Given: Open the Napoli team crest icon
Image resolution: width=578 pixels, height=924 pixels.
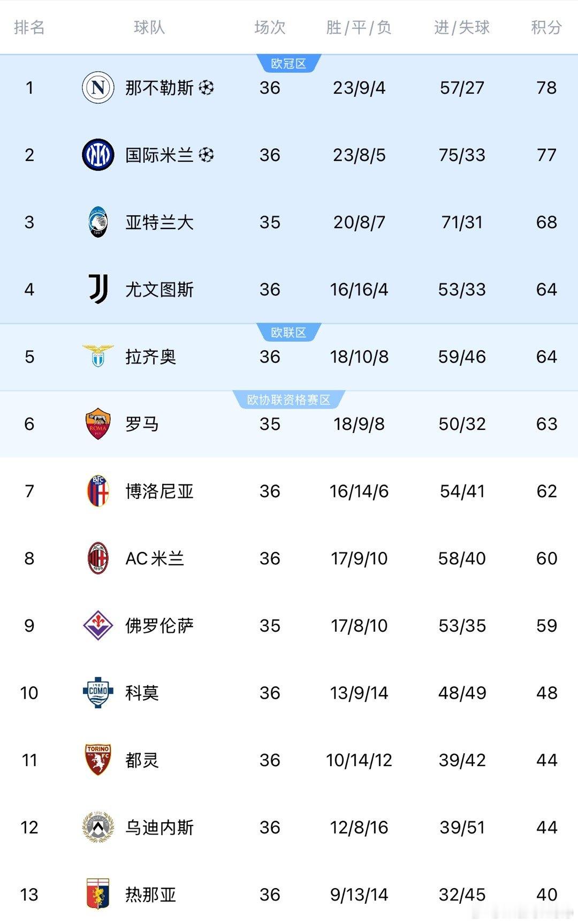Looking at the screenshot, I should [98, 87].
